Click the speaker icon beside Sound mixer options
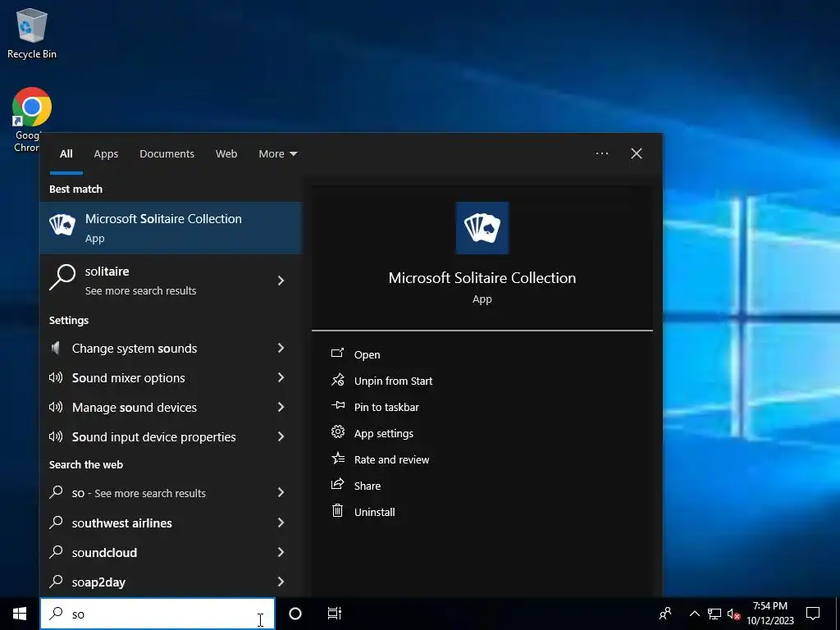The image size is (840, 630). tap(56, 377)
